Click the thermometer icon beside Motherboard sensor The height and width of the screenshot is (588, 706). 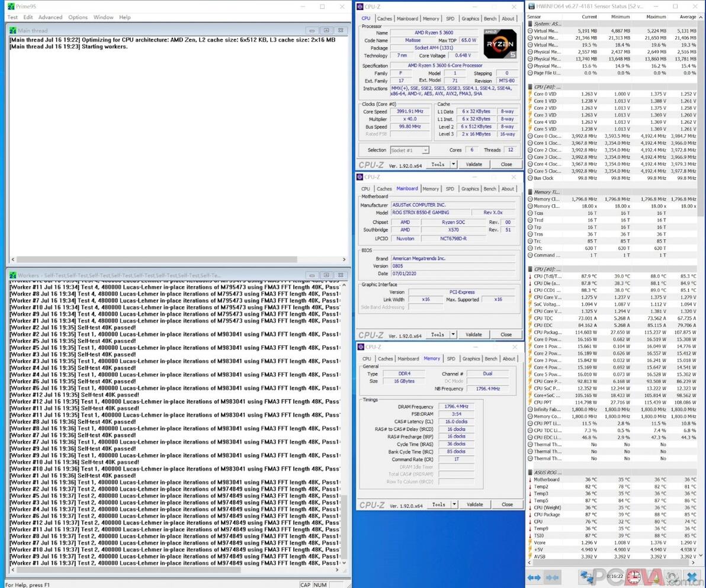[530, 480]
